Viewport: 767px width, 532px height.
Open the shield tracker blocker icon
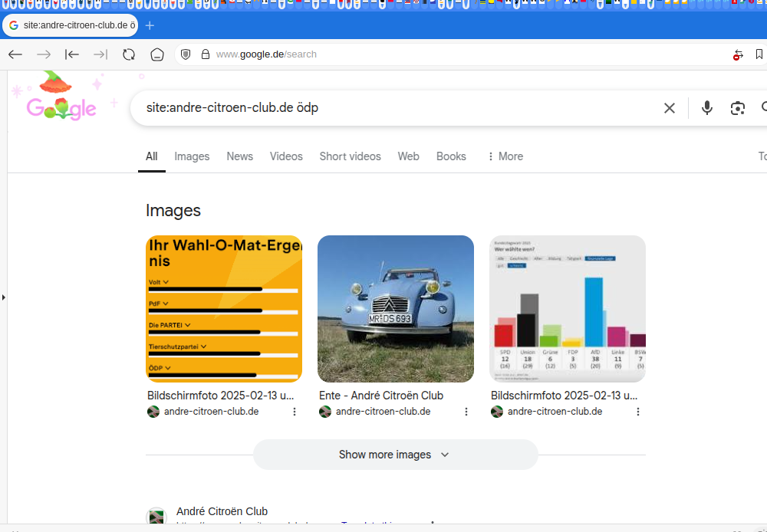point(186,54)
